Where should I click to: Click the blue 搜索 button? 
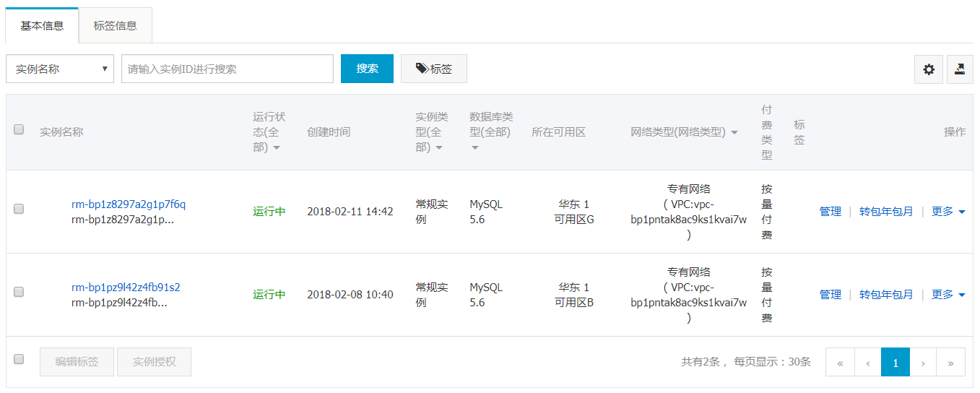point(367,69)
